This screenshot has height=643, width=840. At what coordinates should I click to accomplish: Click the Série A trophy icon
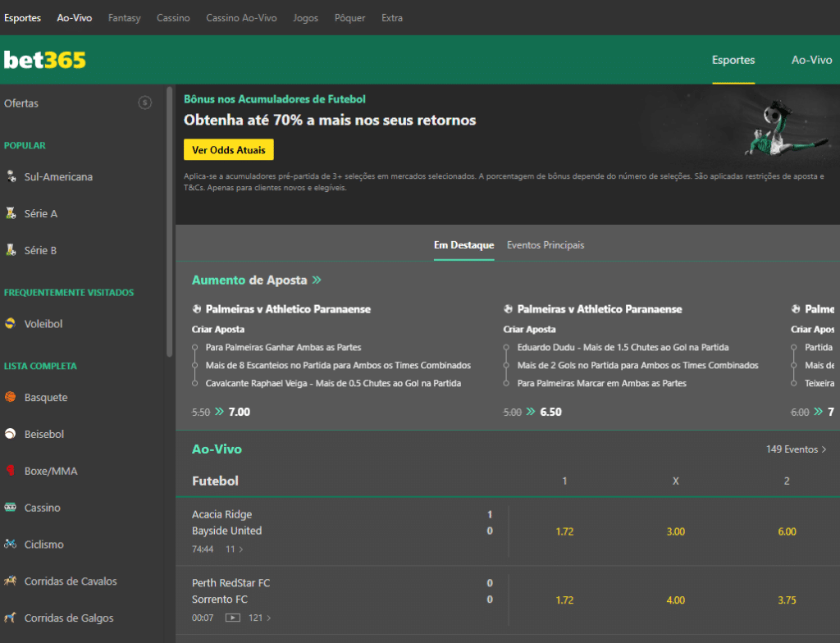[11, 212]
